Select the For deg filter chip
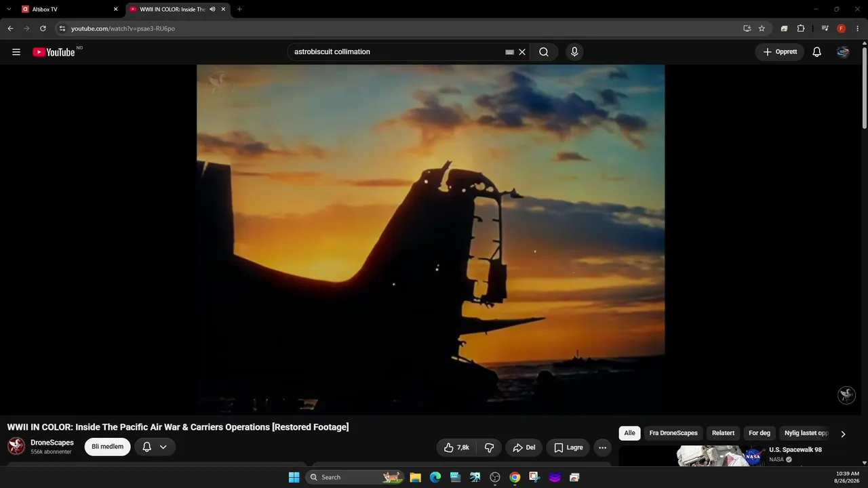Screen dimensions: 868x488 (759, 433)
